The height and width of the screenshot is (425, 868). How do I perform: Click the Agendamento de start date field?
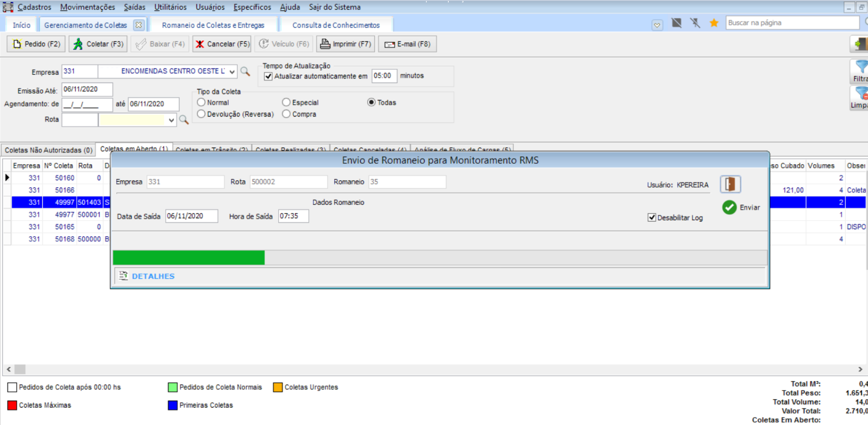[87, 104]
